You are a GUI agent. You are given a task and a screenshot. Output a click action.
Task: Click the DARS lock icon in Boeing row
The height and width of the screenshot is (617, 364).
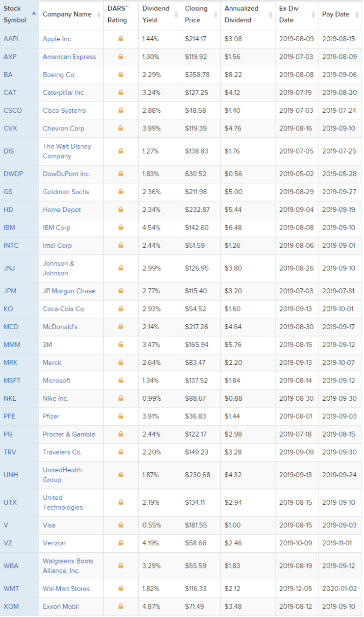121,75
